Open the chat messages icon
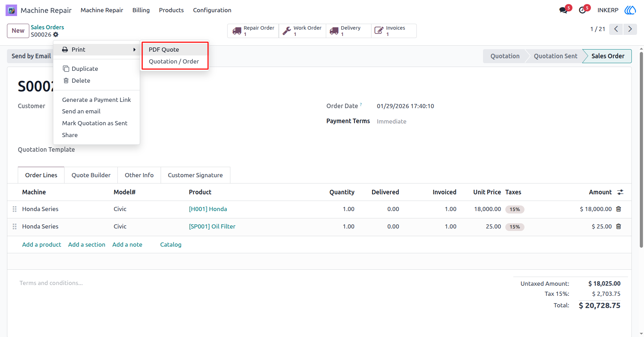644x337 pixels. (x=563, y=10)
